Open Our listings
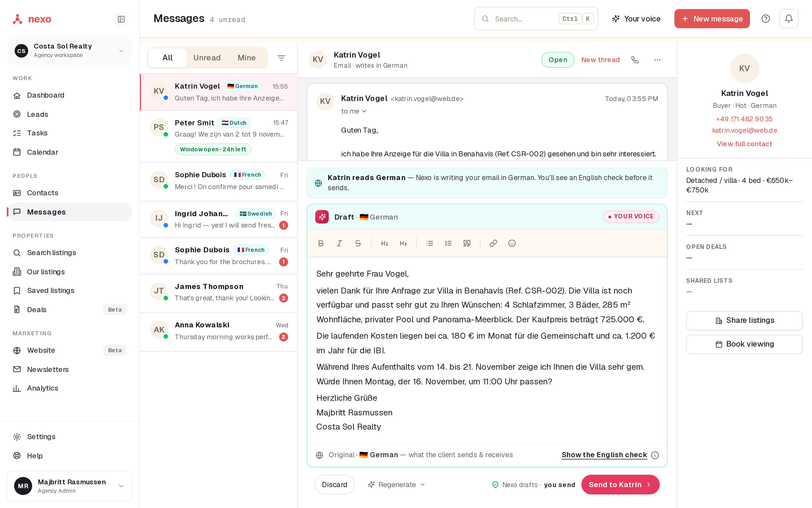 point(69,272)
